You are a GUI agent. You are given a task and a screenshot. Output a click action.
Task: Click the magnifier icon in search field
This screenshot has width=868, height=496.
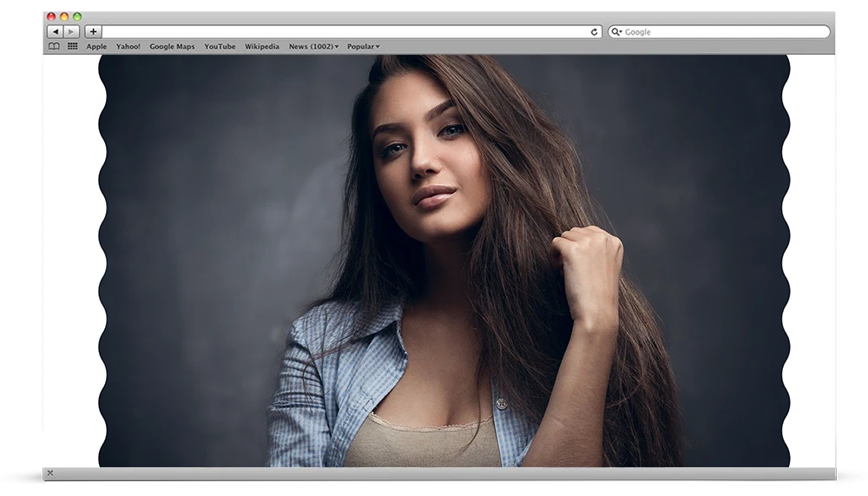(616, 31)
